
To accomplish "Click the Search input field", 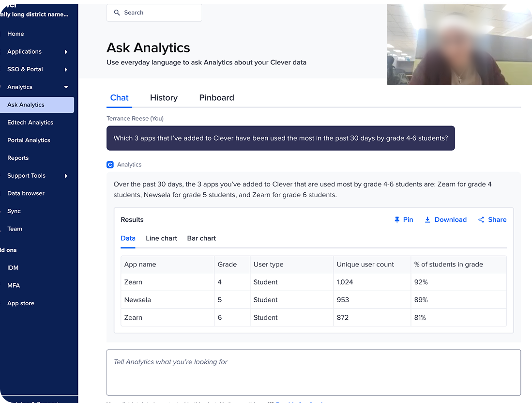I will coord(154,13).
